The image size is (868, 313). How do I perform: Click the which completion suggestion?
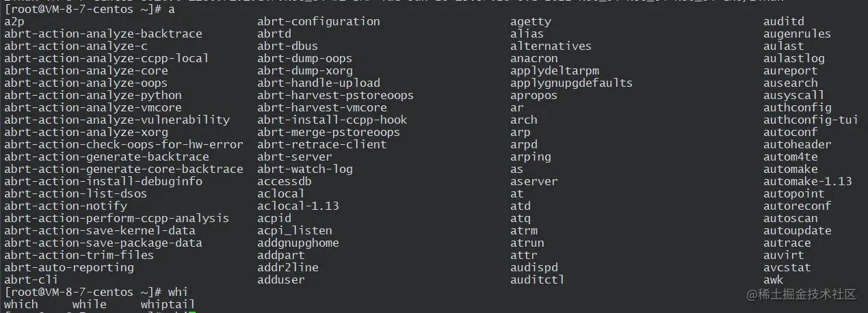point(21,304)
